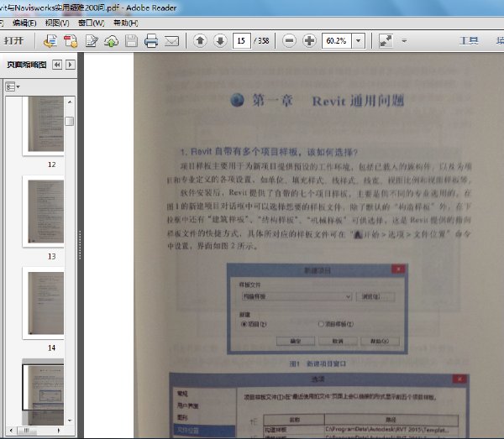Click the sign document pen icon
The height and width of the screenshot is (439, 504).
click(x=92, y=41)
